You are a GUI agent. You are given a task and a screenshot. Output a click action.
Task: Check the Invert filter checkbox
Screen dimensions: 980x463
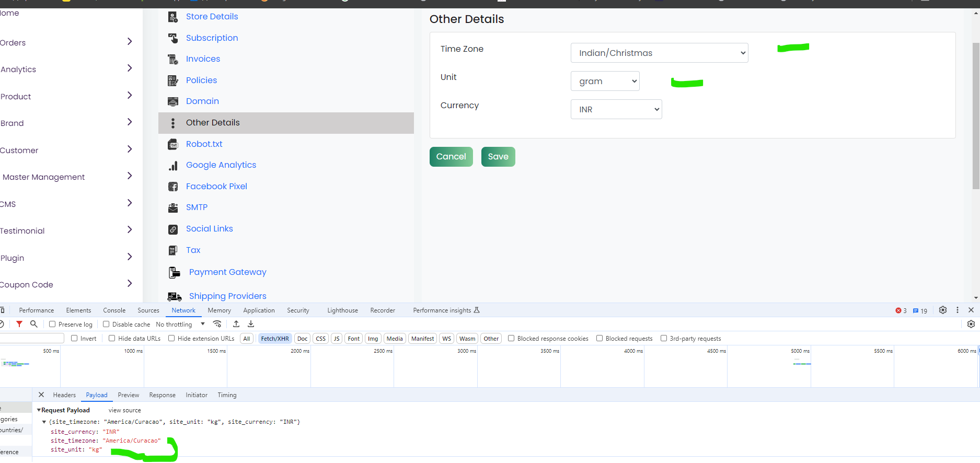click(74, 338)
